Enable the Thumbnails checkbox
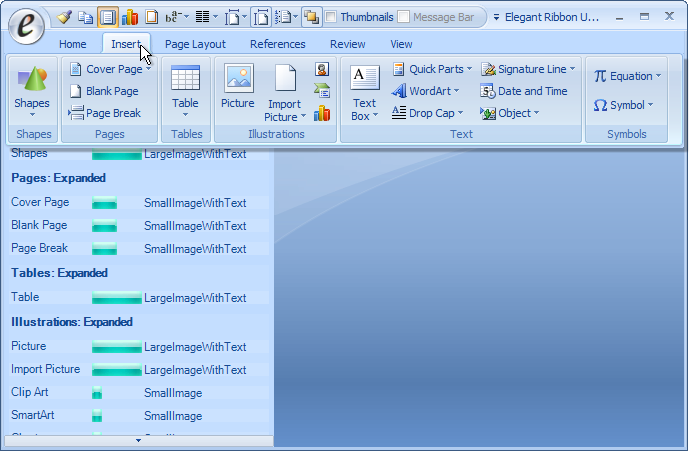 coord(331,17)
